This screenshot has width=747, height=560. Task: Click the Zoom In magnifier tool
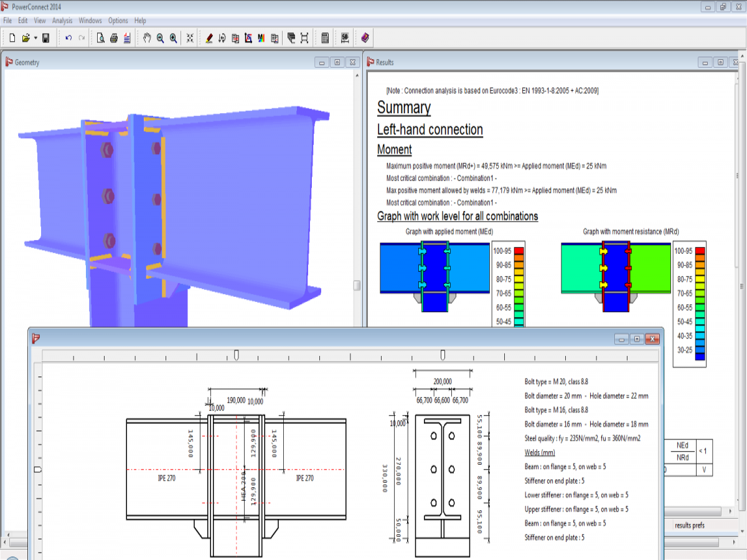click(173, 38)
